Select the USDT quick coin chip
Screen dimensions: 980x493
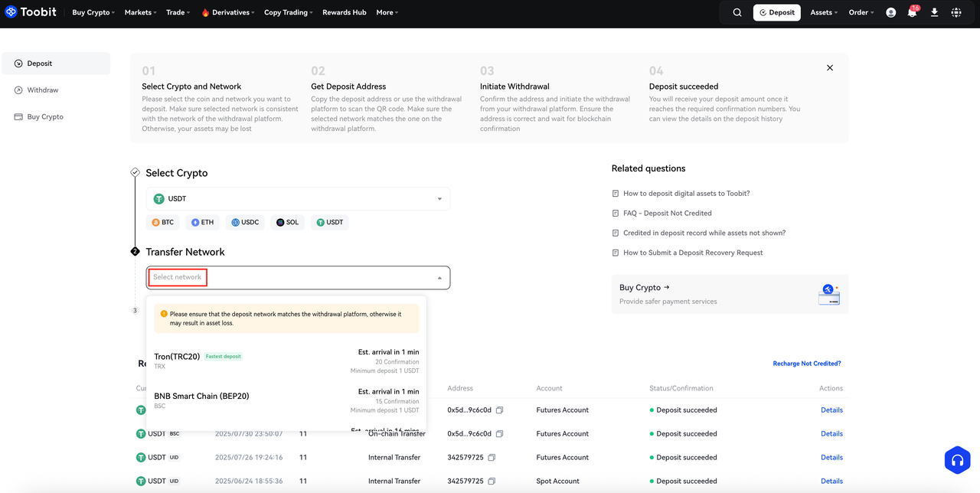pos(330,222)
